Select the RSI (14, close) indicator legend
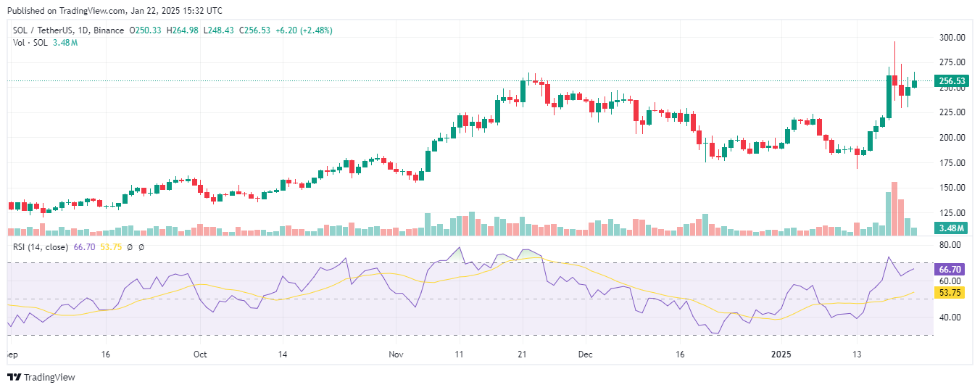The height and width of the screenshot is (390, 980). (41, 247)
